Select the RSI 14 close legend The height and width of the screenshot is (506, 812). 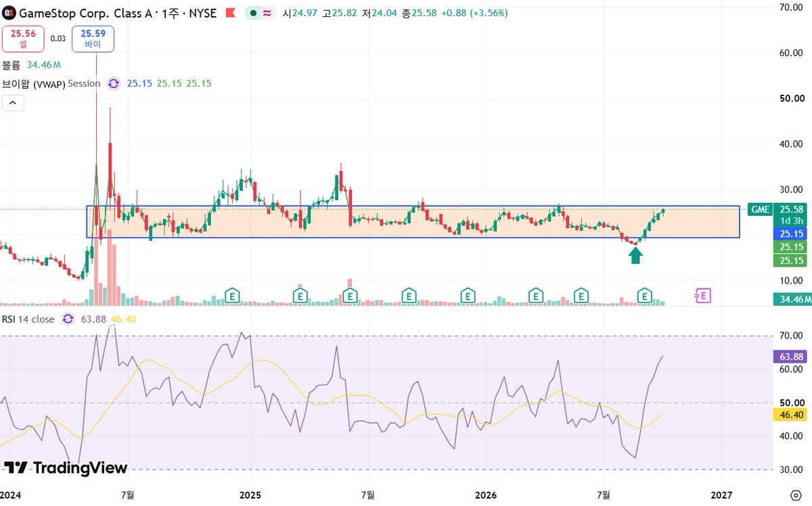pyautogui.click(x=28, y=319)
